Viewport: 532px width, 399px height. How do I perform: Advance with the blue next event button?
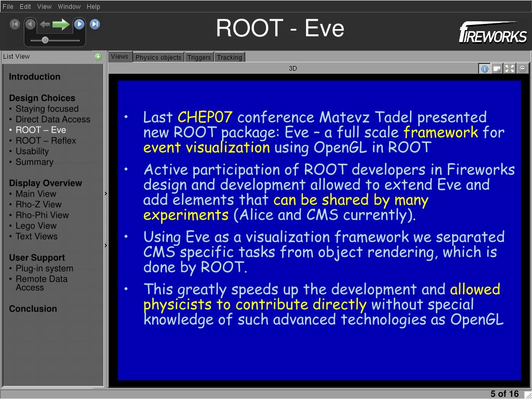79,24
